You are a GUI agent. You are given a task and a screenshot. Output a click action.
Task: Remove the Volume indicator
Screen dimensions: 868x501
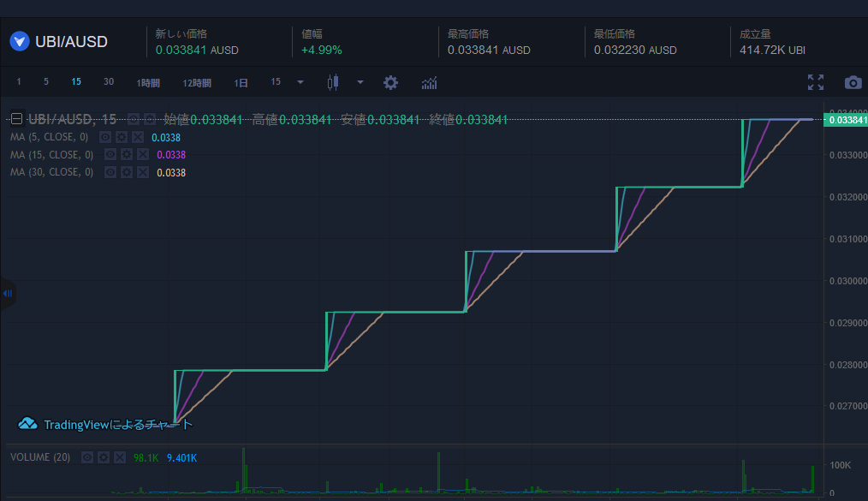pyautogui.click(x=119, y=458)
